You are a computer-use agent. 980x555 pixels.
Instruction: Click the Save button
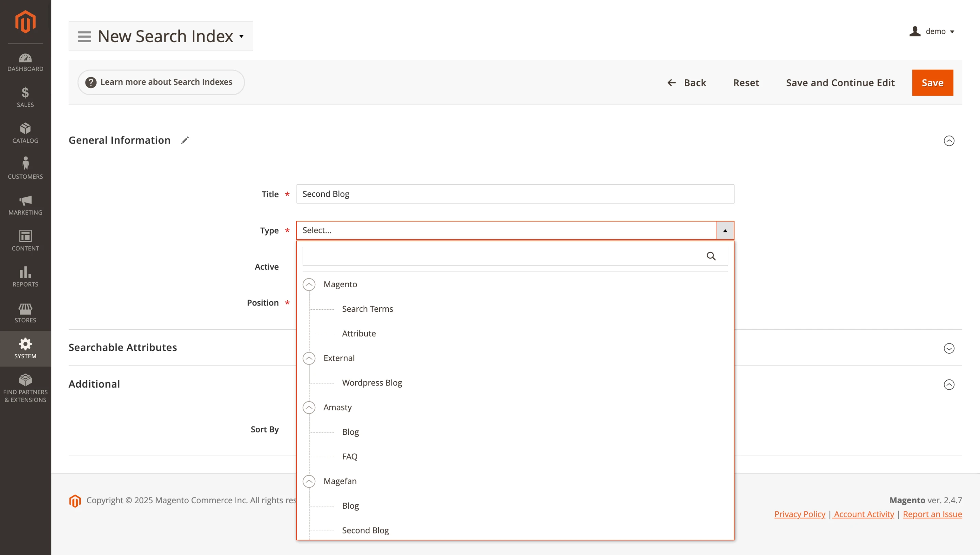tap(932, 82)
